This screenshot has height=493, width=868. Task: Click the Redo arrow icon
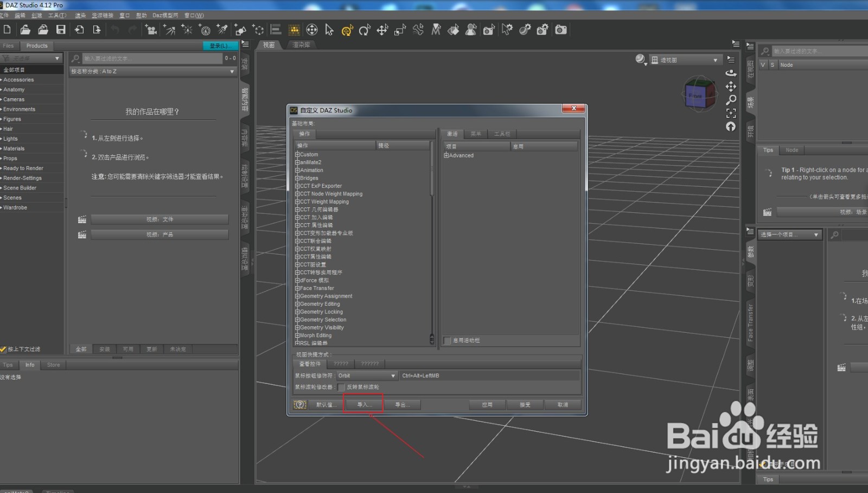[x=132, y=29]
